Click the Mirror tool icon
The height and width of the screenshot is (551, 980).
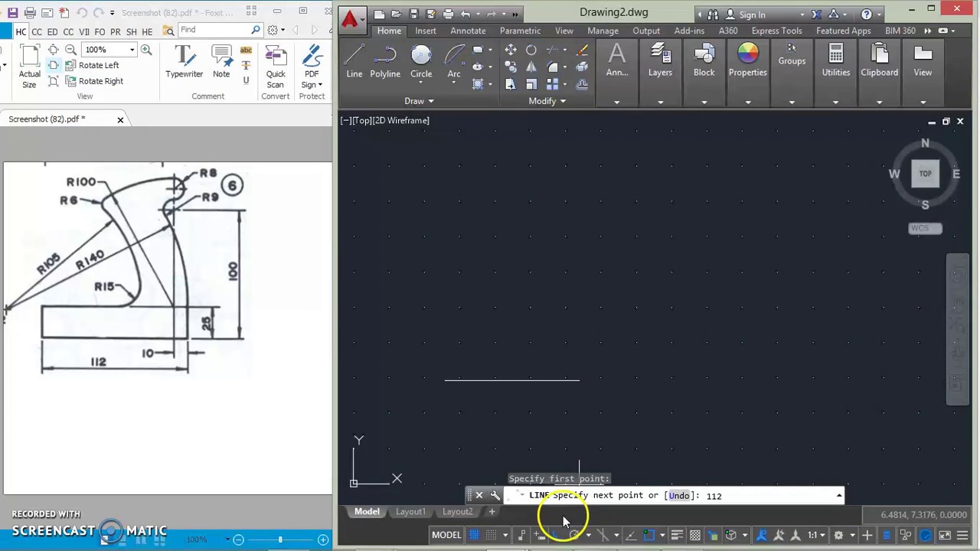(x=531, y=67)
